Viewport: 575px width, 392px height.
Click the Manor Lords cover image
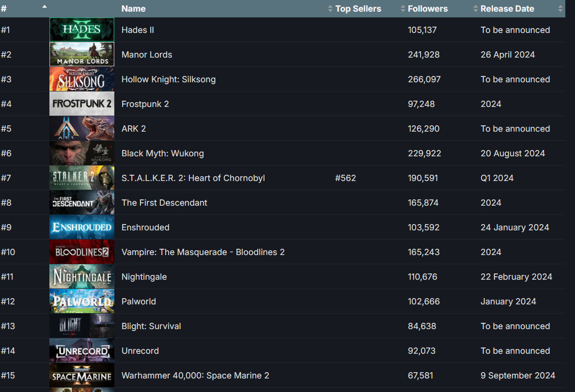click(x=82, y=54)
